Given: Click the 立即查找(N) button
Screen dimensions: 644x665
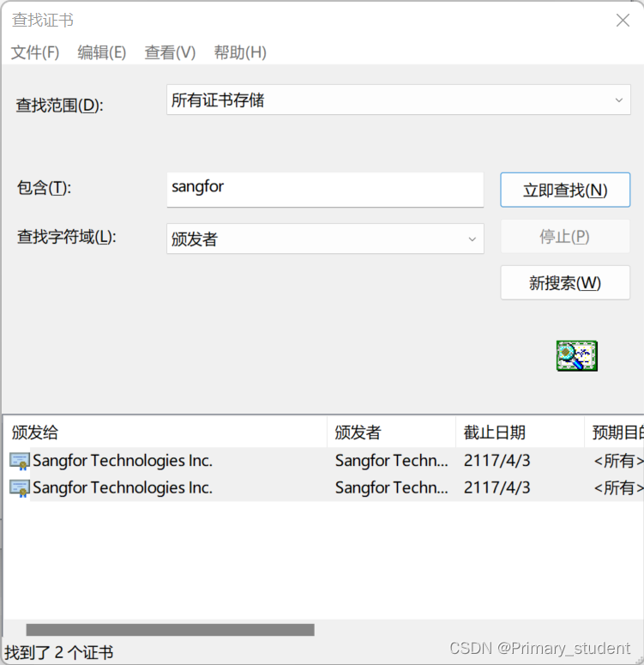Looking at the screenshot, I should coord(565,190).
